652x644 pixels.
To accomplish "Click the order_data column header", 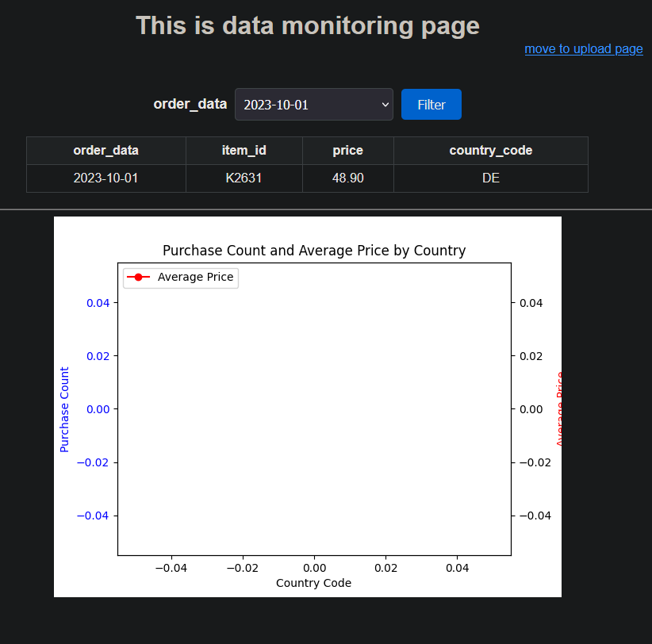I will click(105, 150).
